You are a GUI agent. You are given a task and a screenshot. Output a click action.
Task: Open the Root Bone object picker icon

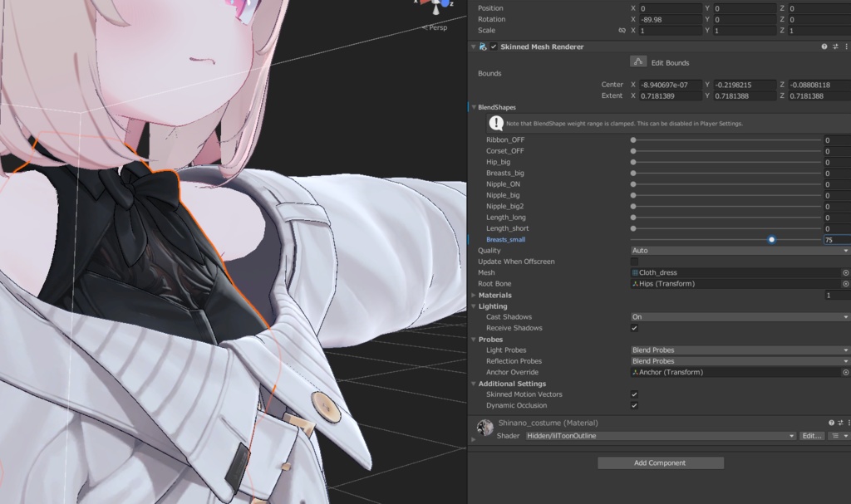845,284
